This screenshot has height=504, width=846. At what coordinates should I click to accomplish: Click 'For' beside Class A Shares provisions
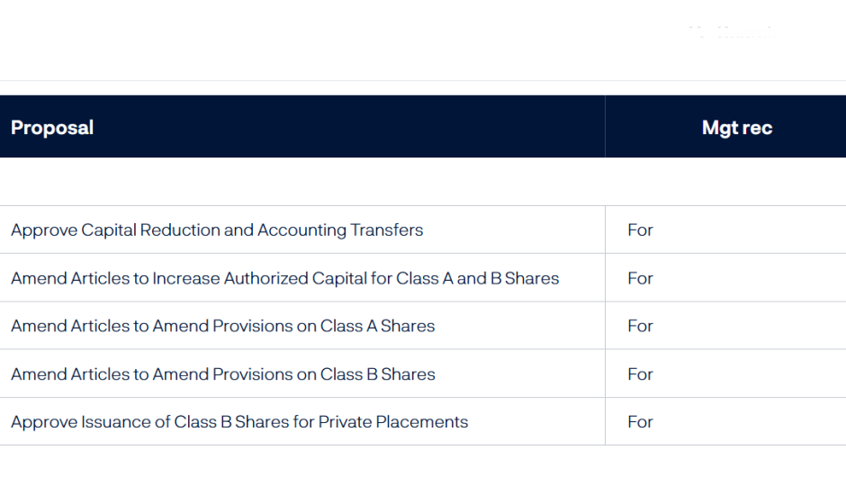click(x=640, y=327)
